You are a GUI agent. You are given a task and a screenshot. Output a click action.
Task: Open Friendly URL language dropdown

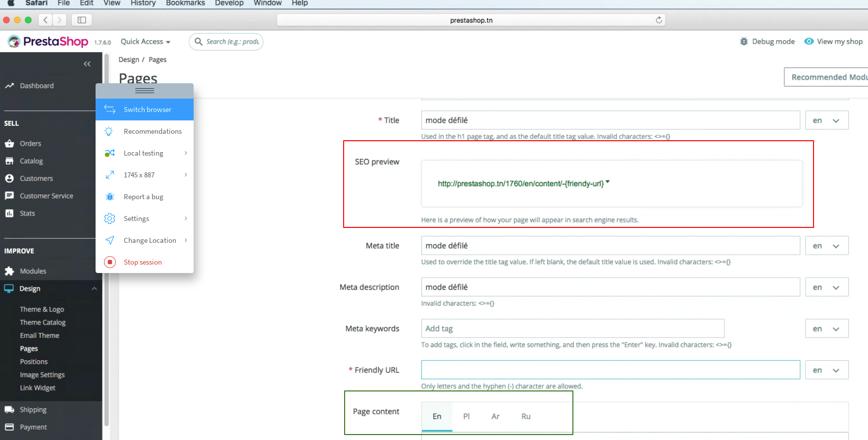[x=827, y=370]
